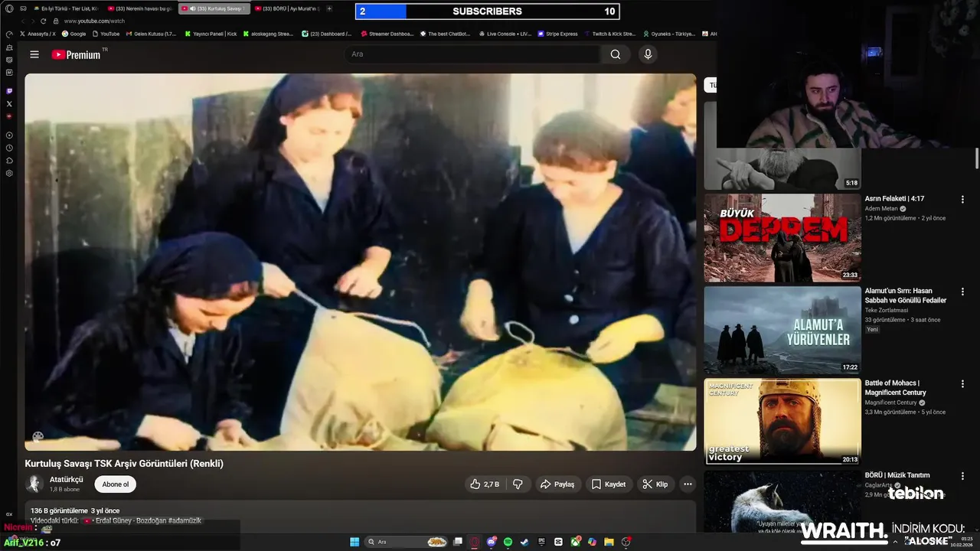
Task: Open Discord from taskbar
Action: click(x=492, y=542)
